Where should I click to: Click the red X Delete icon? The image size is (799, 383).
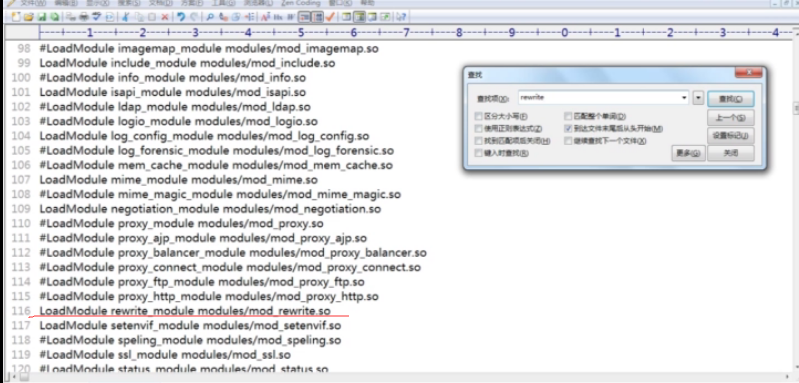pyautogui.click(x=165, y=17)
